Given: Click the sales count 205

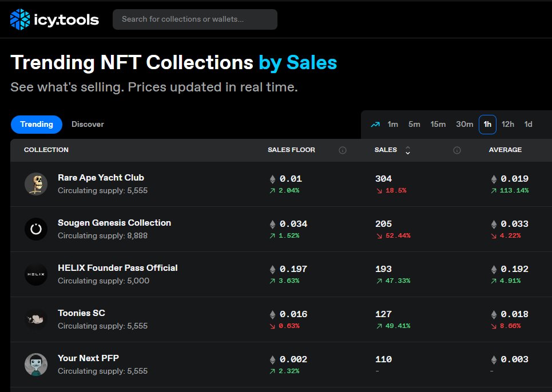Looking at the screenshot, I should 383,224.
